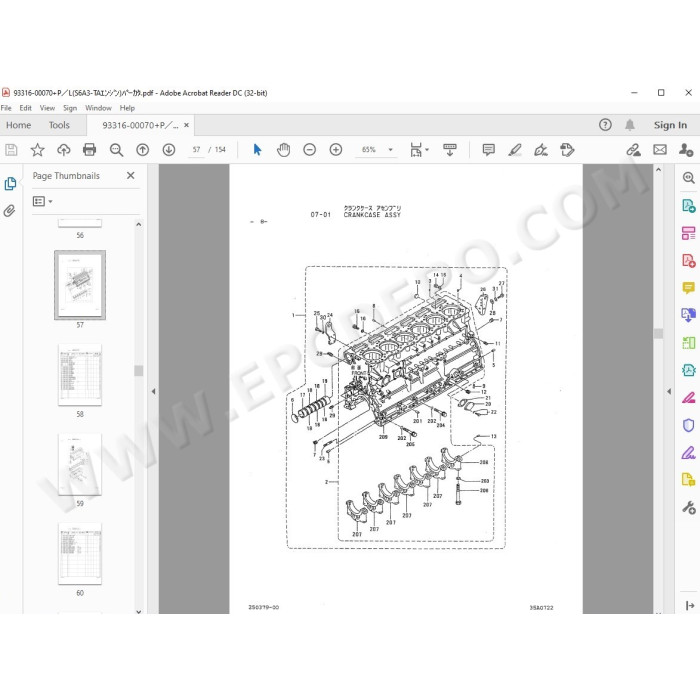
Task: Collapse the left navigation pane arrow
Action: point(154,392)
